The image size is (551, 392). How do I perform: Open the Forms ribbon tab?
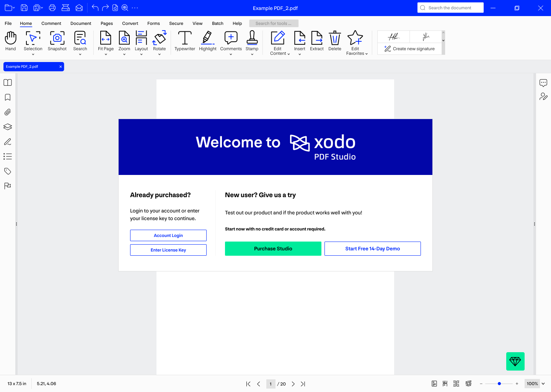tap(153, 23)
